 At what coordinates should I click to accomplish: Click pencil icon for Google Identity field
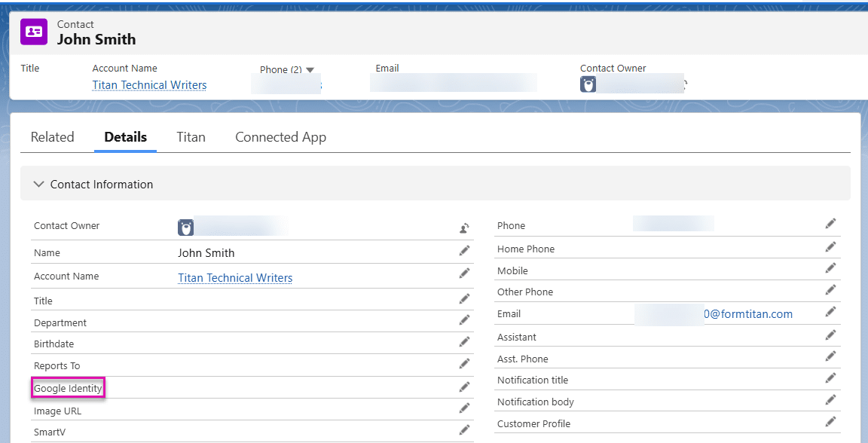point(465,387)
